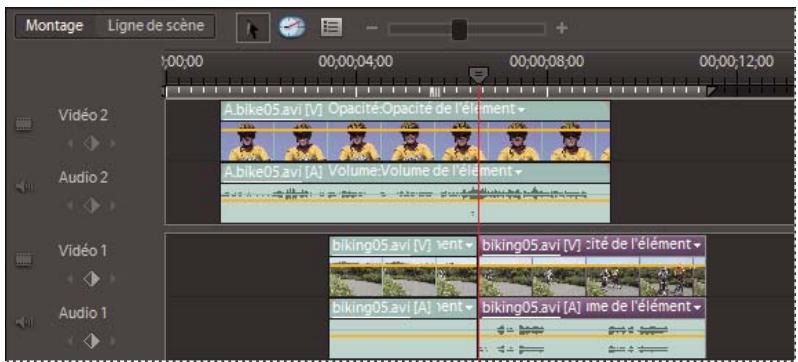Go to next keyframe on Audio 2

coord(112,206)
